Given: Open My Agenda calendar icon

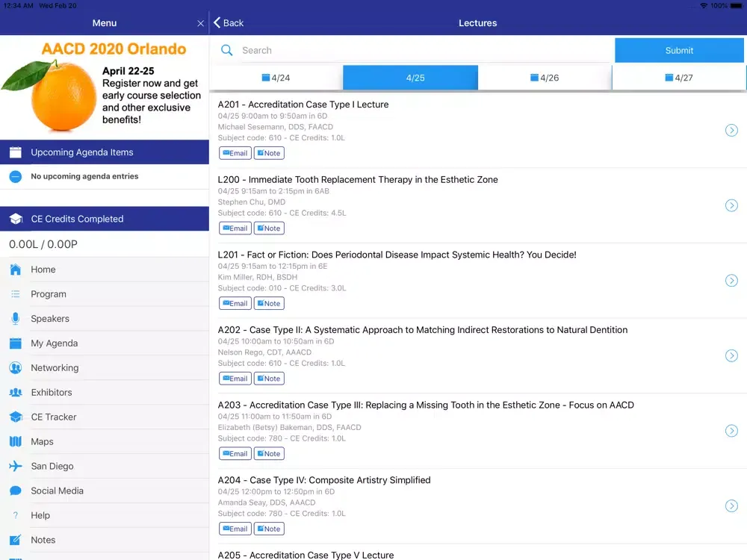Looking at the screenshot, I should (x=15, y=343).
